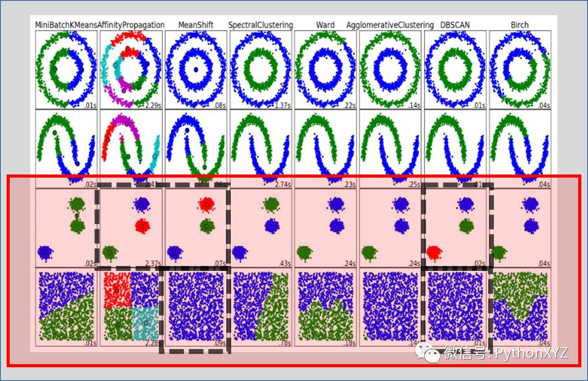The height and width of the screenshot is (381, 588).
Task: Select the .25s runtime label
Action: [414, 184]
